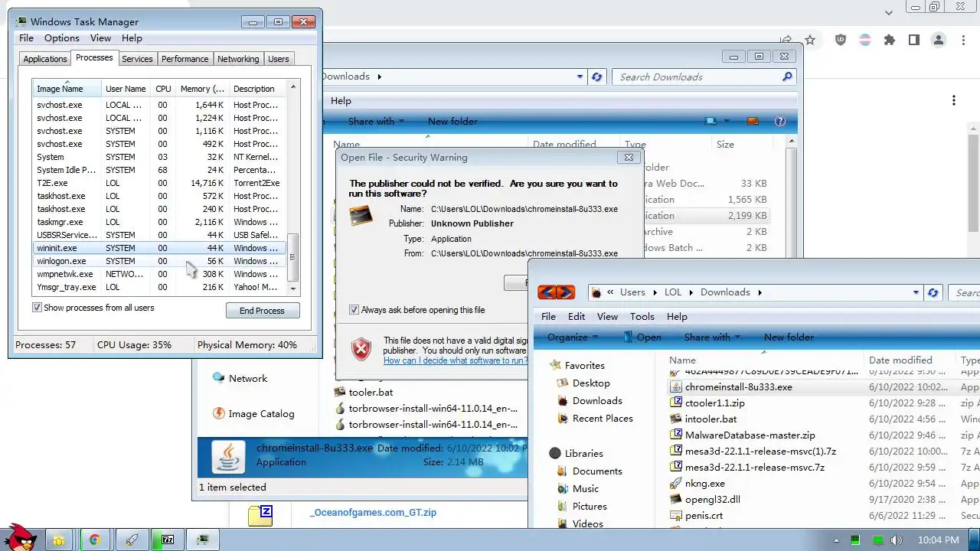Open Chrome's Extensions puzzle-piece icon

click(x=890, y=40)
